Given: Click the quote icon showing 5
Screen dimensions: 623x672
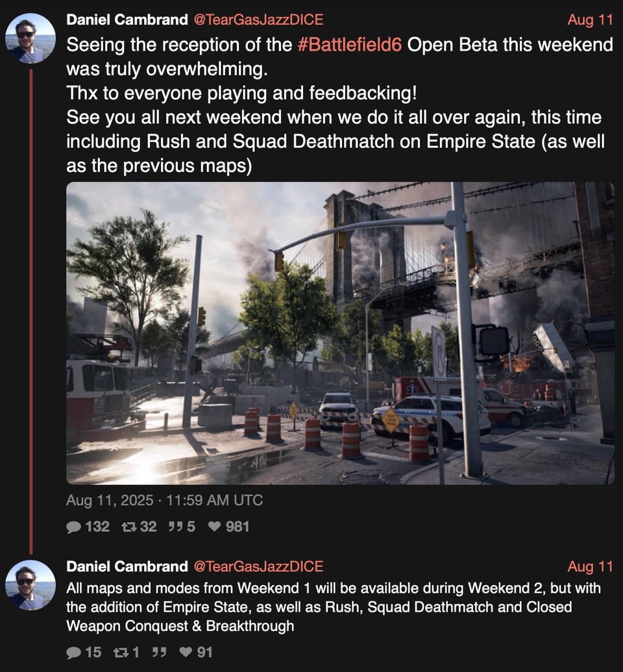Looking at the screenshot, I should click(x=174, y=527).
